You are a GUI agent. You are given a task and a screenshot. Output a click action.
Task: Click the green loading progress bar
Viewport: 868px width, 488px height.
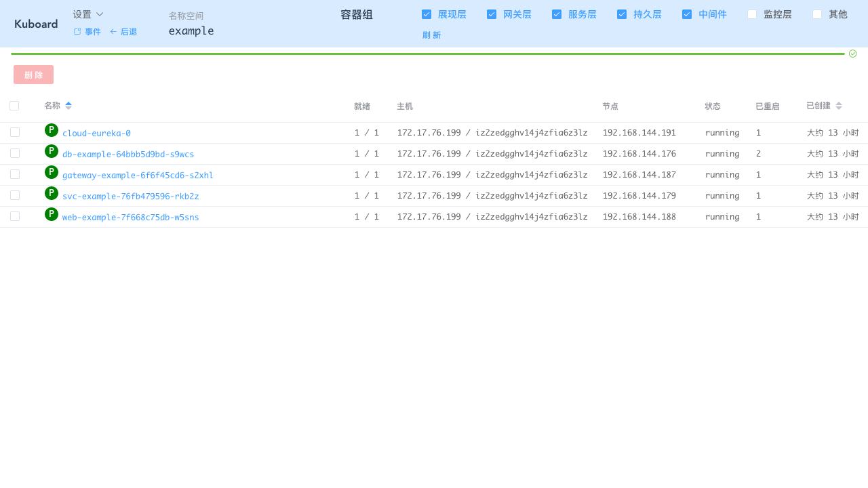point(427,54)
